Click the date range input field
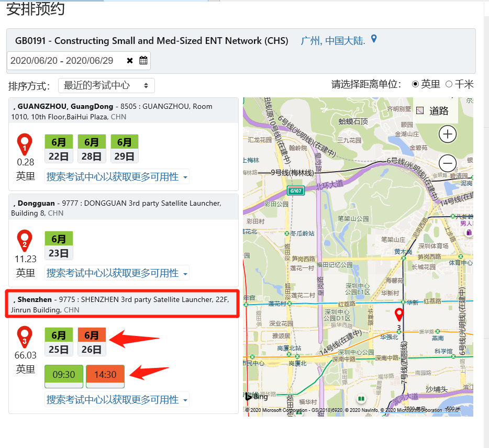The height and width of the screenshot is (448, 489). click(63, 60)
